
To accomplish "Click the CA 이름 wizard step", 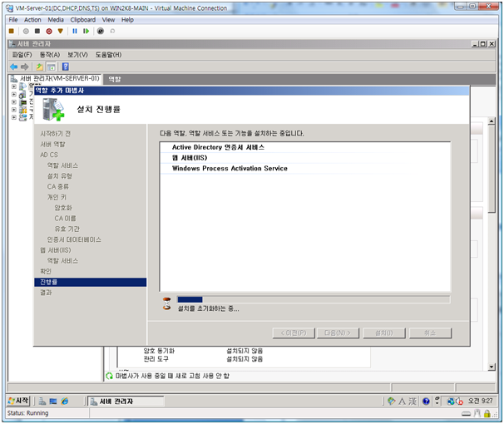I will (x=65, y=219).
